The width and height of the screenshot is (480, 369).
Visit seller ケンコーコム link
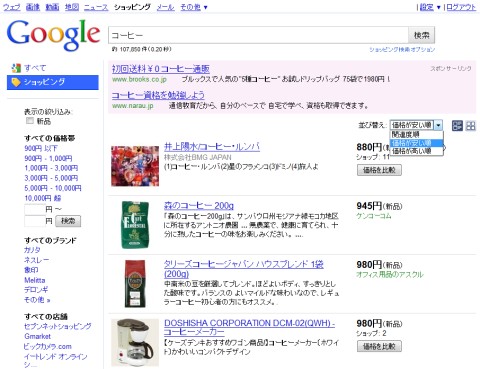(x=374, y=216)
